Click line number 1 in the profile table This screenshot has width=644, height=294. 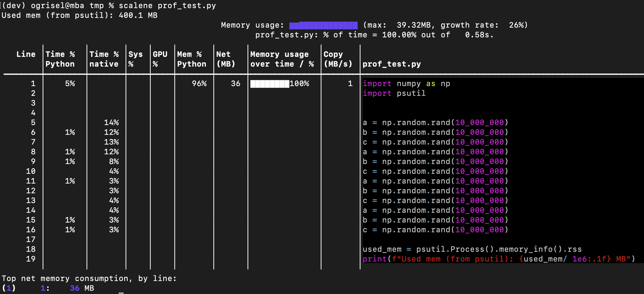(33, 84)
